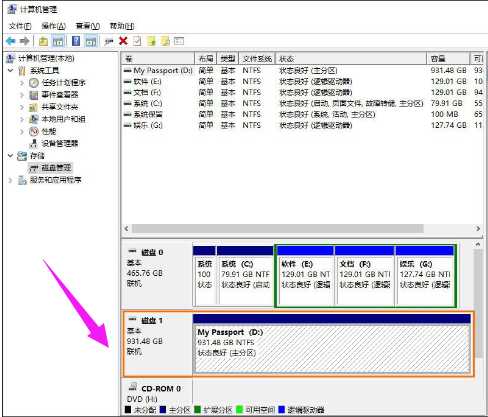
Task: Click the Status (状态) column header
Action: (351, 59)
